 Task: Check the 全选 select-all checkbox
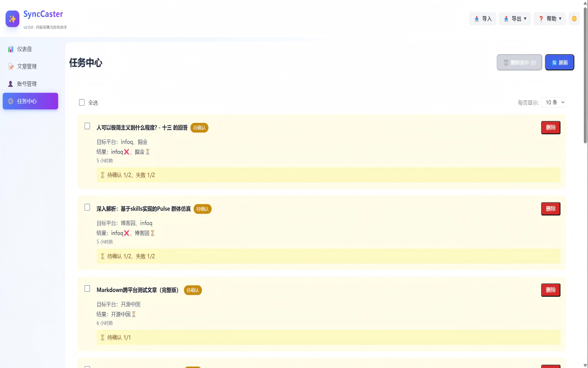(x=82, y=103)
